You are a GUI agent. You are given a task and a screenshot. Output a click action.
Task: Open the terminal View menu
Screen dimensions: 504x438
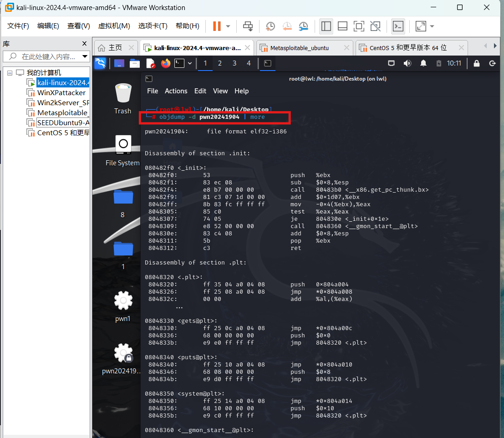(220, 91)
